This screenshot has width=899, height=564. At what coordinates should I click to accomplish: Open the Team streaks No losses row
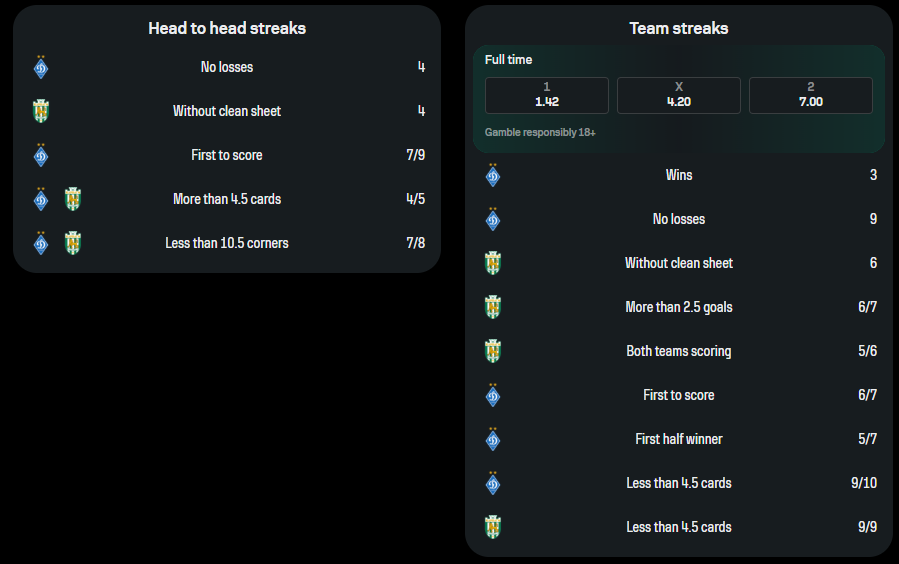click(x=679, y=219)
